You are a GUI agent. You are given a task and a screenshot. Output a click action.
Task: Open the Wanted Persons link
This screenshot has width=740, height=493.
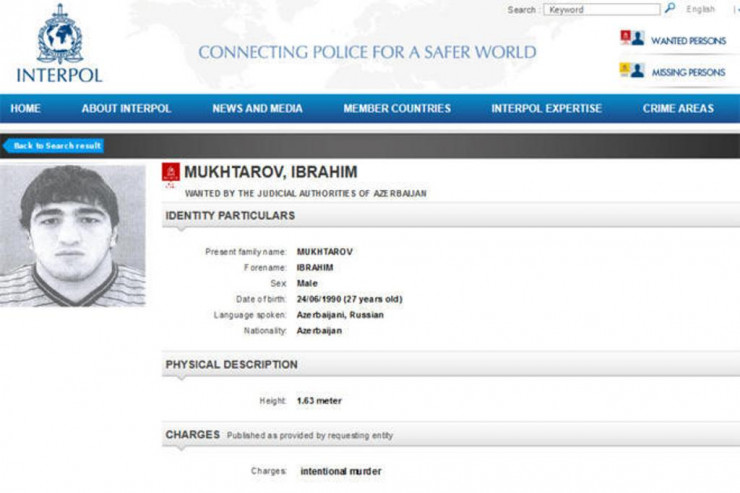coord(688,41)
